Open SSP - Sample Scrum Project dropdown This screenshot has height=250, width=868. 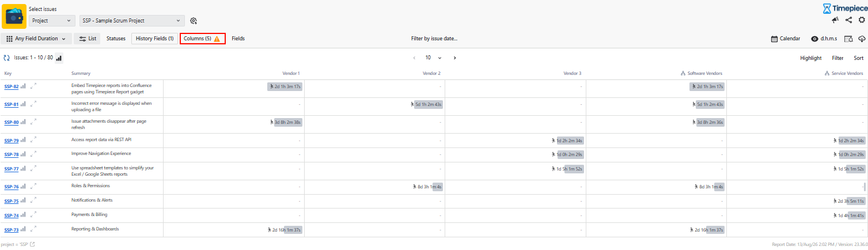coord(132,21)
